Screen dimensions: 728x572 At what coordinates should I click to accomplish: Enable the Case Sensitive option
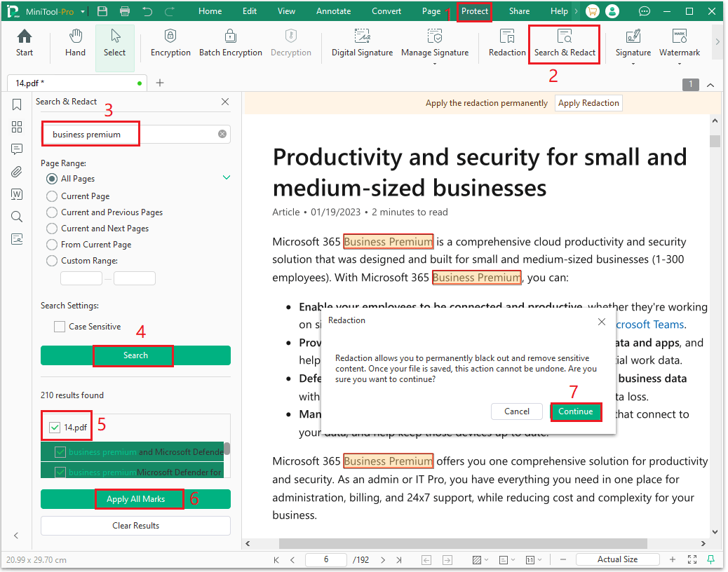coord(60,326)
